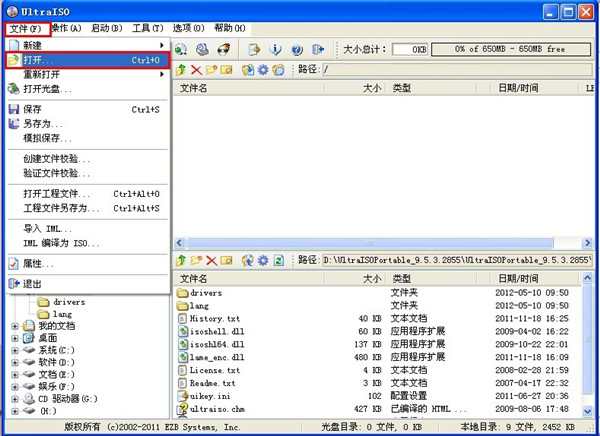
Task: Open the 选项(O) menu
Action: [x=188, y=28]
